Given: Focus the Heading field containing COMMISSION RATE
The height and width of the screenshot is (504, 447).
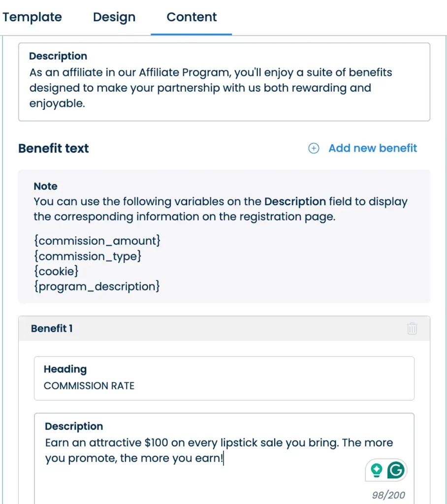Looking at the screenshot, I should [224, 385].
